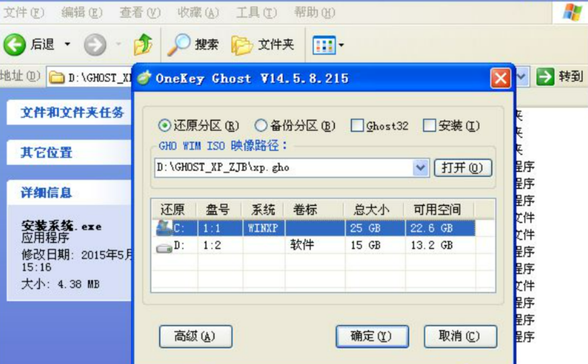The height and width of the screenshot is (364, 588).
Task: Select the WINXP system cell
Action: click(263, 228)
